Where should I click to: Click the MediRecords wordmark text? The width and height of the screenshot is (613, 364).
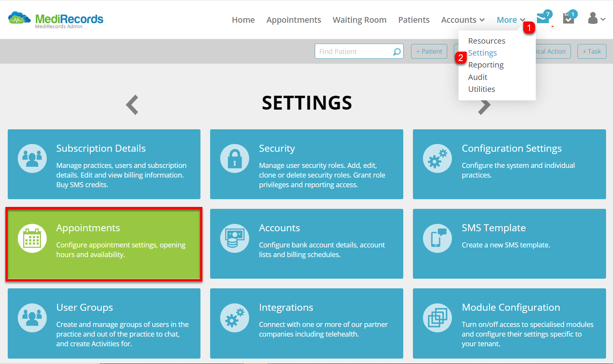pyautogui.click(x=69, y=19)
